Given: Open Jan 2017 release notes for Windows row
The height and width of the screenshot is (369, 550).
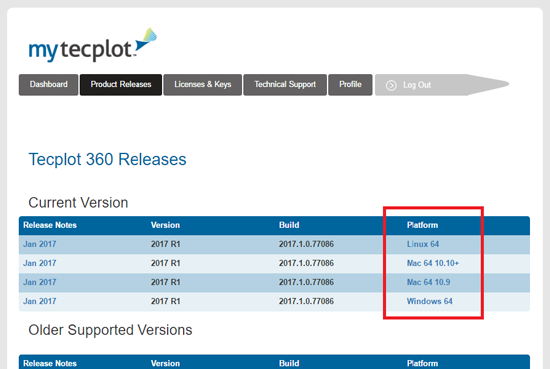Looking at the screenshot, I should click(x=40, y=301).
